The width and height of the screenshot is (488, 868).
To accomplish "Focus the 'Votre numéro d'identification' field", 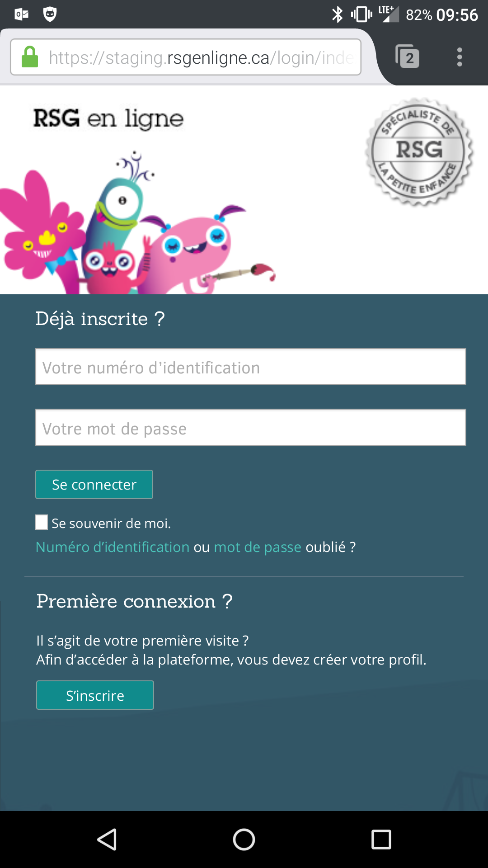I will coord(251,367).
